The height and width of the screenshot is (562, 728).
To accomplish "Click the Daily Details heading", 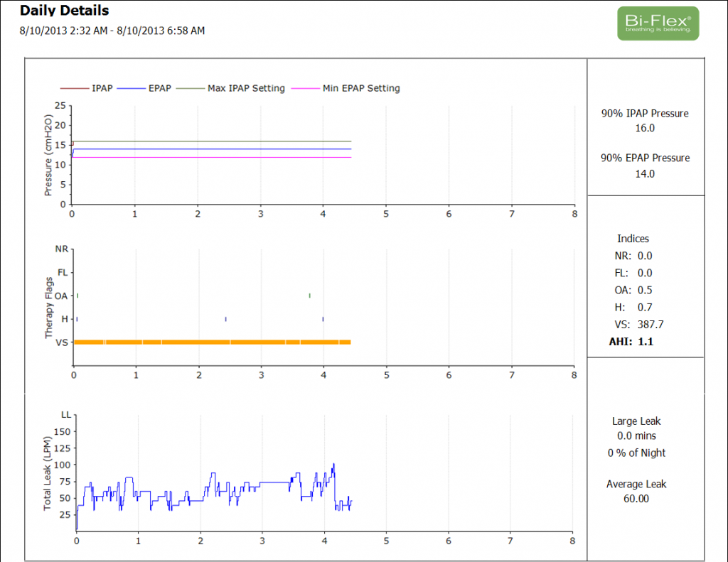I will coord(64,11).
